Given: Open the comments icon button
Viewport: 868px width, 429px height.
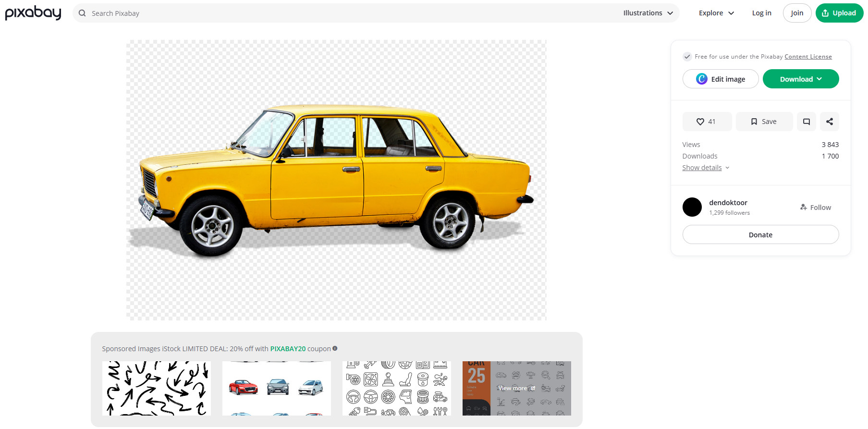Looking at the screenshot, I should [806, 122].
